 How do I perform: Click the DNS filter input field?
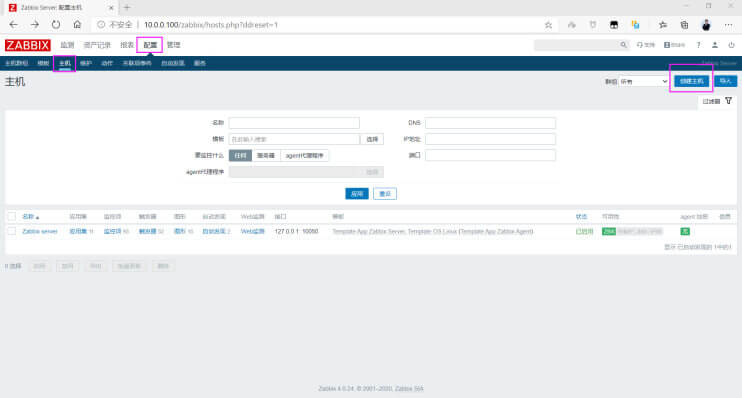(490, 123)
